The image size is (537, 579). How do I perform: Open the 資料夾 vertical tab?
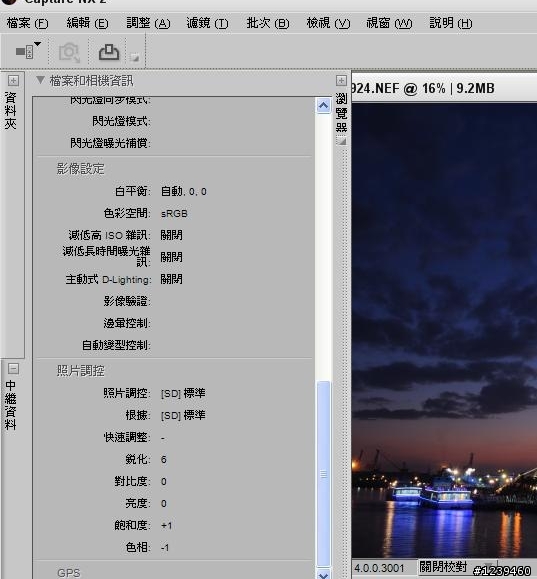[x=11, y=111]
